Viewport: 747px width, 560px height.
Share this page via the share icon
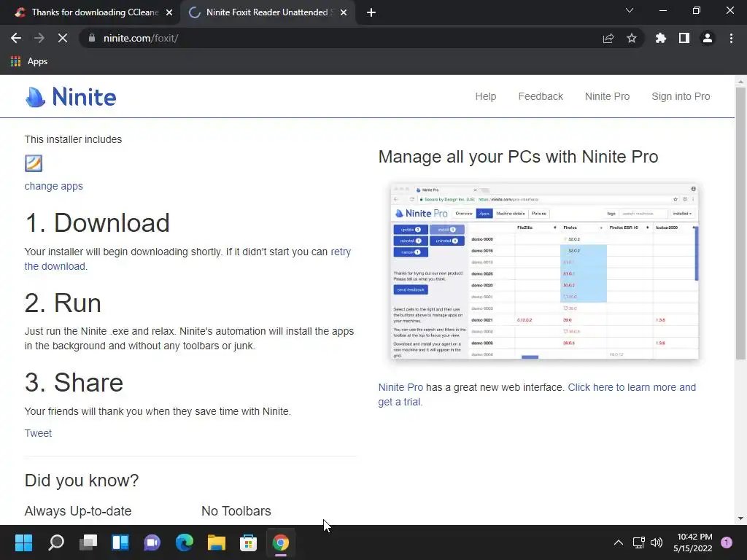pyautogui.click(x=608, y=38)
